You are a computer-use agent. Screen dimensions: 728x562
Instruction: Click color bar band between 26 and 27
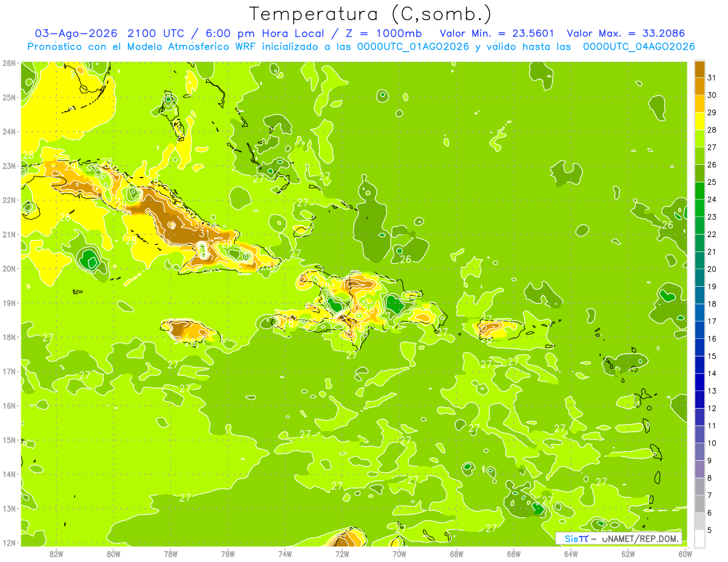click(700, 156)
